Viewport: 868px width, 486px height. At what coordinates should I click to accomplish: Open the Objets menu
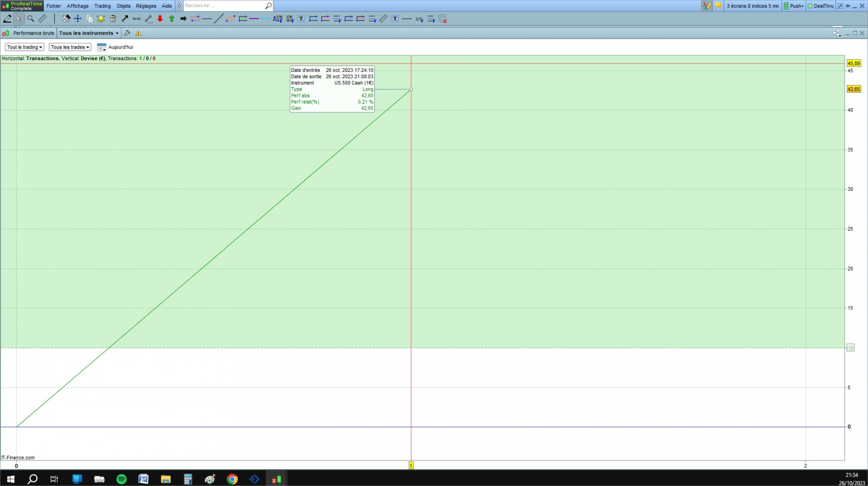tap(123, 6)
